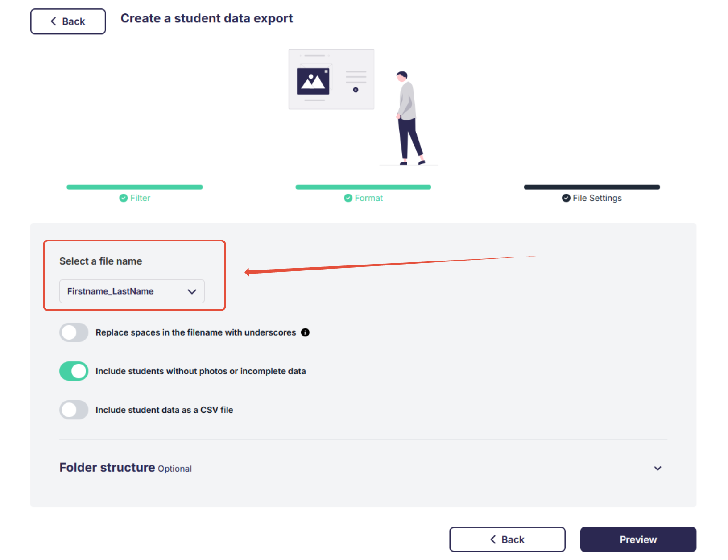
Task: Click the Filter step checkmark icon
Action: 124,198
